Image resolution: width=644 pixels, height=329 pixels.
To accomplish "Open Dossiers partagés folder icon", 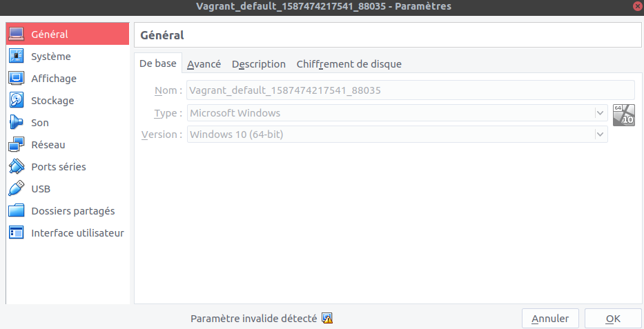I will pos(17,211).
